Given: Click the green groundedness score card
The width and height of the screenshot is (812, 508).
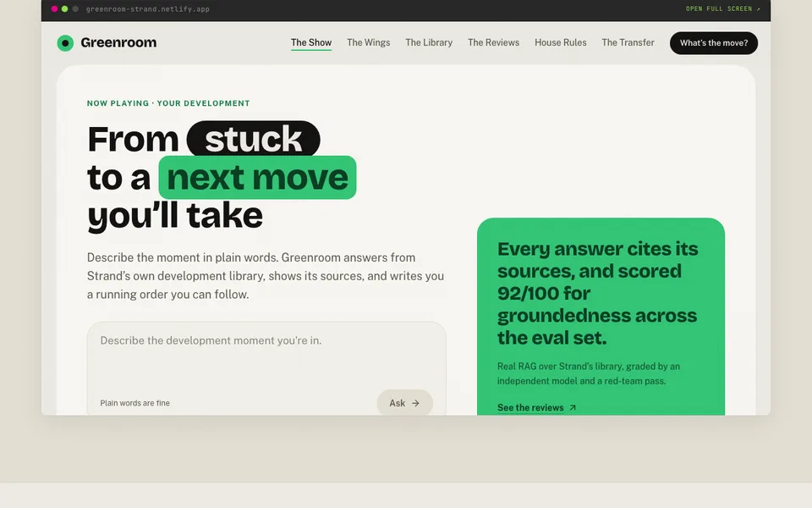Looking at the screenshot, I should click(x=601, y=316).
